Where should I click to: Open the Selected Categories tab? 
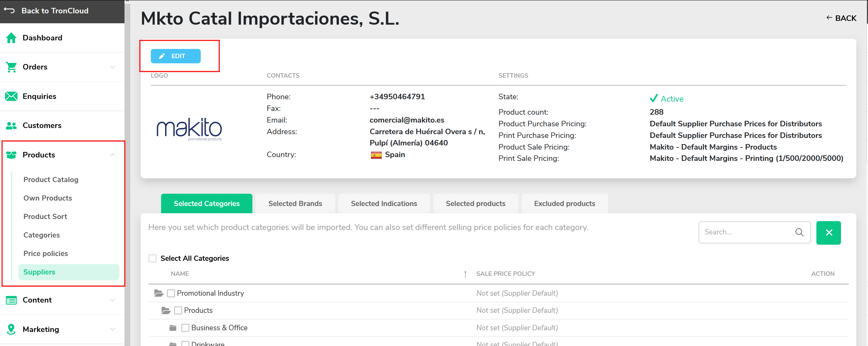pos(207,204)
